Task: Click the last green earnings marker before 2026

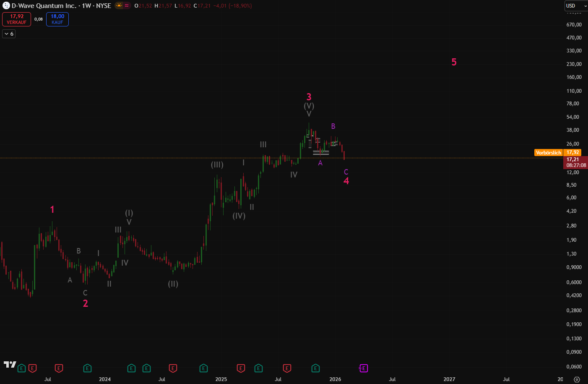Action: pyautogui.click(x=315, y=368)
